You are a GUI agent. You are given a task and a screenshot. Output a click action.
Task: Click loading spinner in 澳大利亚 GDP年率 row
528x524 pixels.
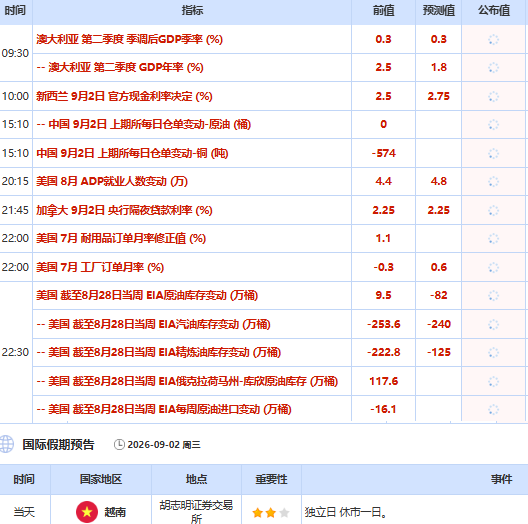click(493, 67)
